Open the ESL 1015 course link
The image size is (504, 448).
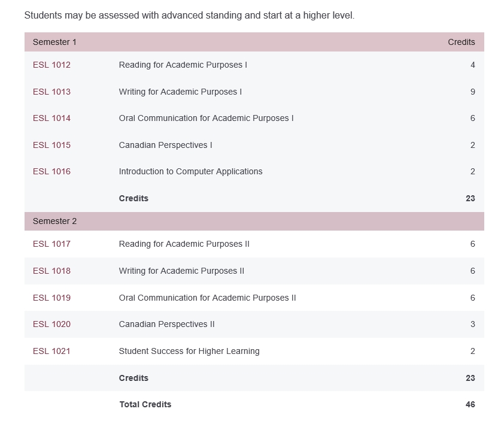[51, 145]
